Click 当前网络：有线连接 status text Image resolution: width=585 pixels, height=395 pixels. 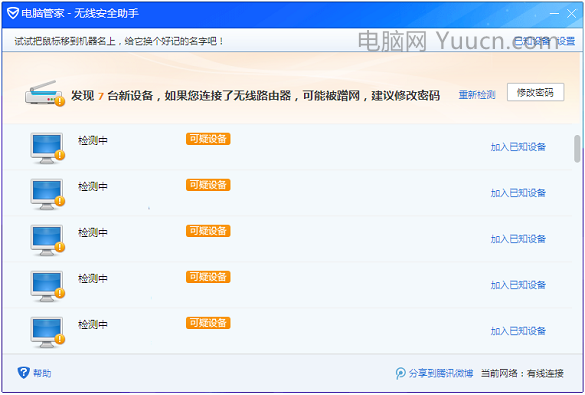[522, 373]
